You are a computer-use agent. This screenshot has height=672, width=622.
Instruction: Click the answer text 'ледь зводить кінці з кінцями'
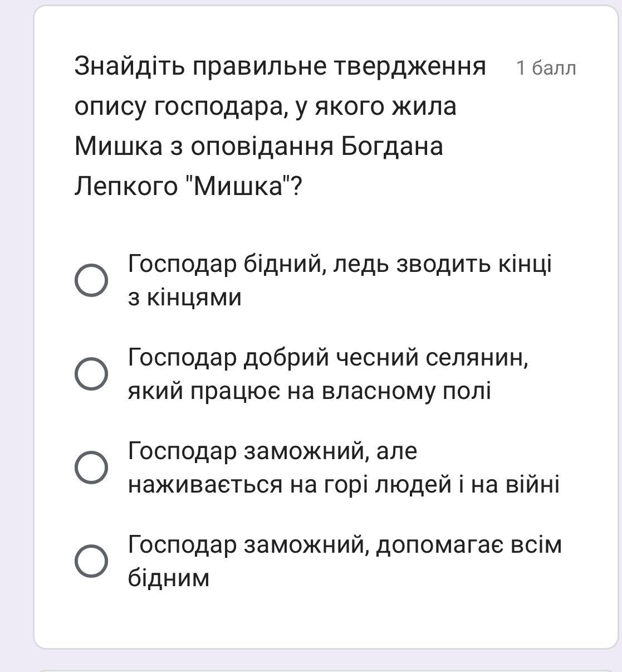340,280
